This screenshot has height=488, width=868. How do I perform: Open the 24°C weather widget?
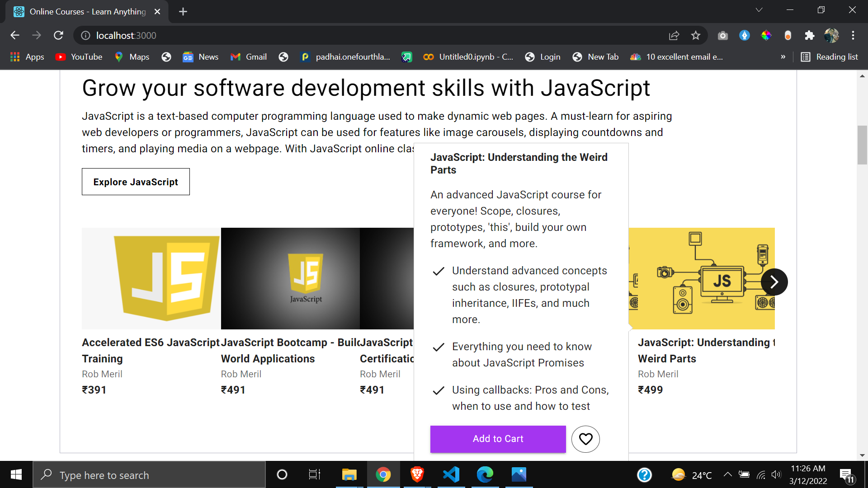[692, 475]
